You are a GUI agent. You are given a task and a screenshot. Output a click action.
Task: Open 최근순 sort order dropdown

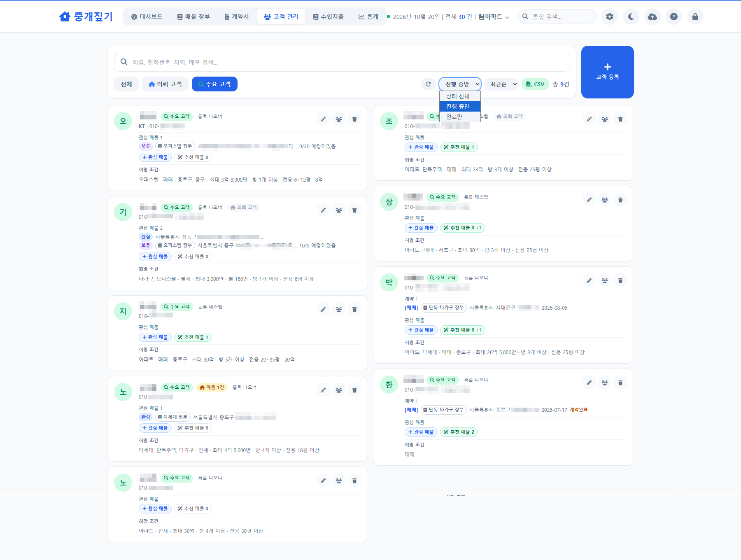coord(501,84)
